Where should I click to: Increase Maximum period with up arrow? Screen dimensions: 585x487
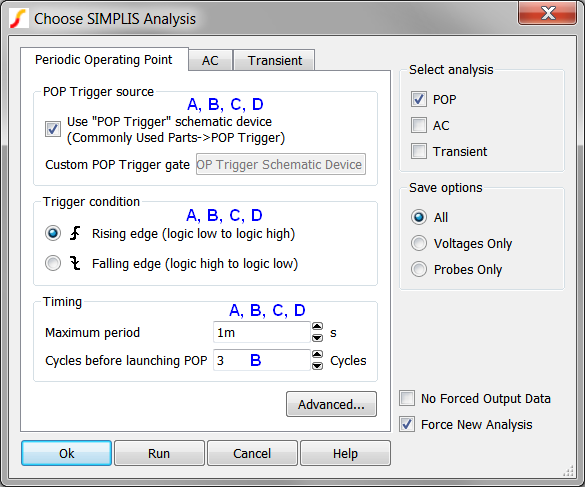tap(317, 327)
